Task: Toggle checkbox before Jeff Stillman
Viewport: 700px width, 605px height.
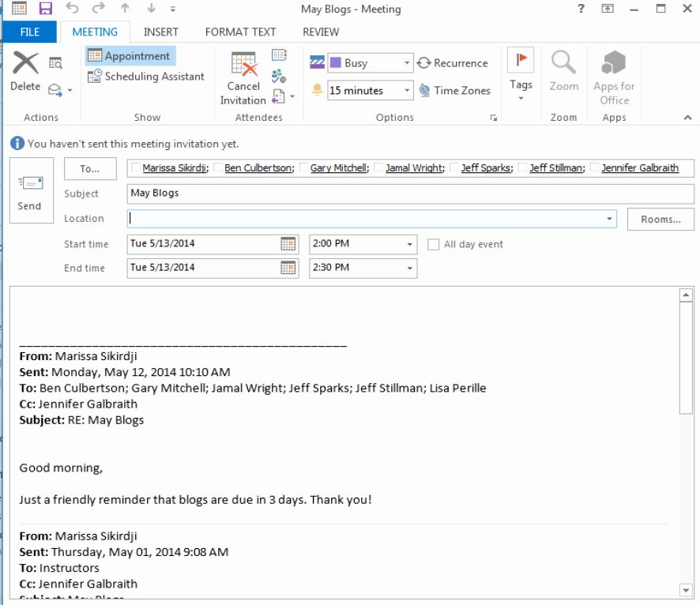Action: click(522, 167)
